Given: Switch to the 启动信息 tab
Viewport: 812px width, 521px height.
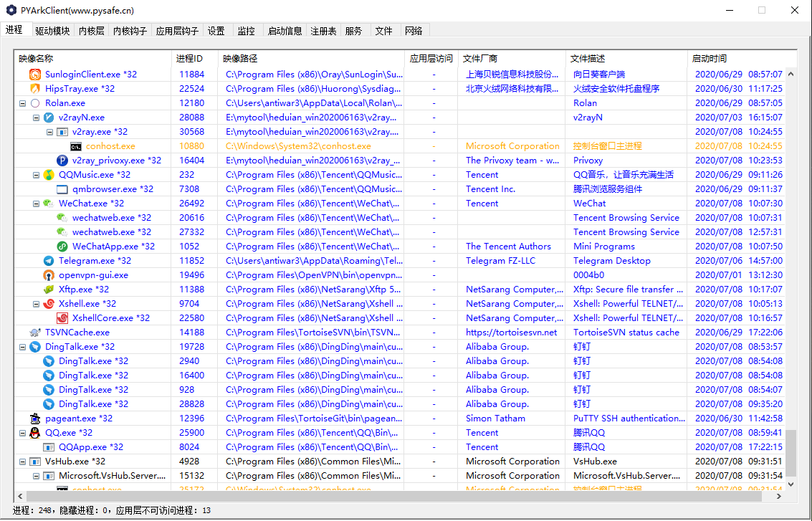Looking at the screenshot, I should pos(285,31).
